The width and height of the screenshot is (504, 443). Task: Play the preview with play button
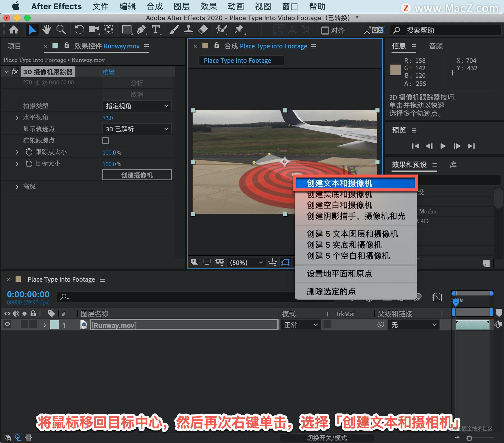click(x=443, y=146)
